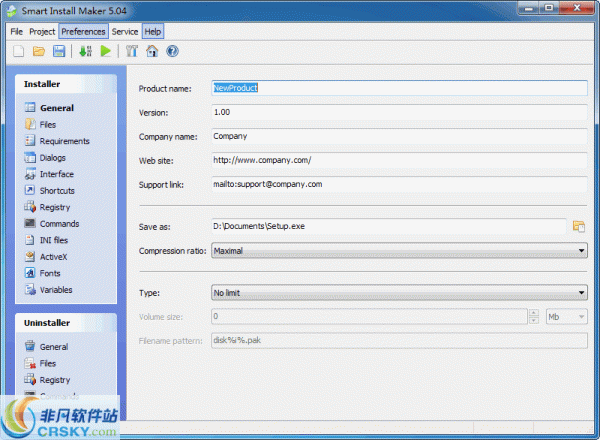Click the Installer panel header
Viewport: 600px width, 440px height.
pos(66,84)
